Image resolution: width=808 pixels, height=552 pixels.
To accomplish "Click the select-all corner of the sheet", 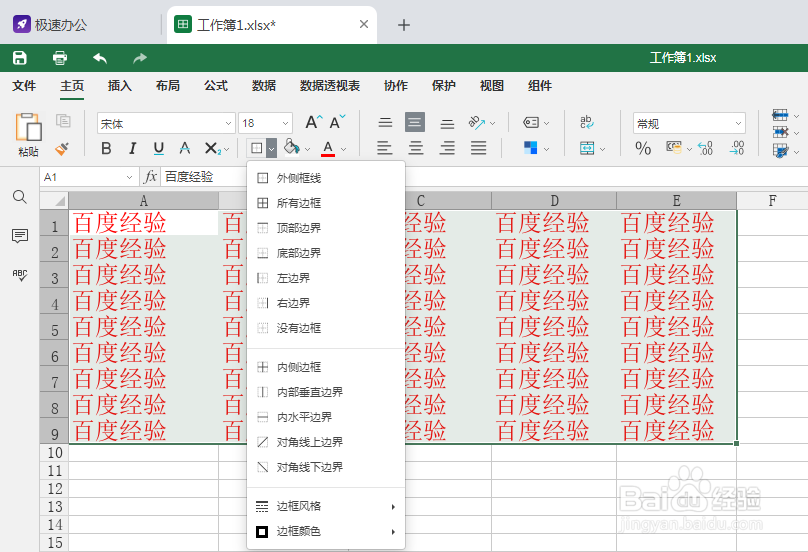I will [x=54, y=200].
